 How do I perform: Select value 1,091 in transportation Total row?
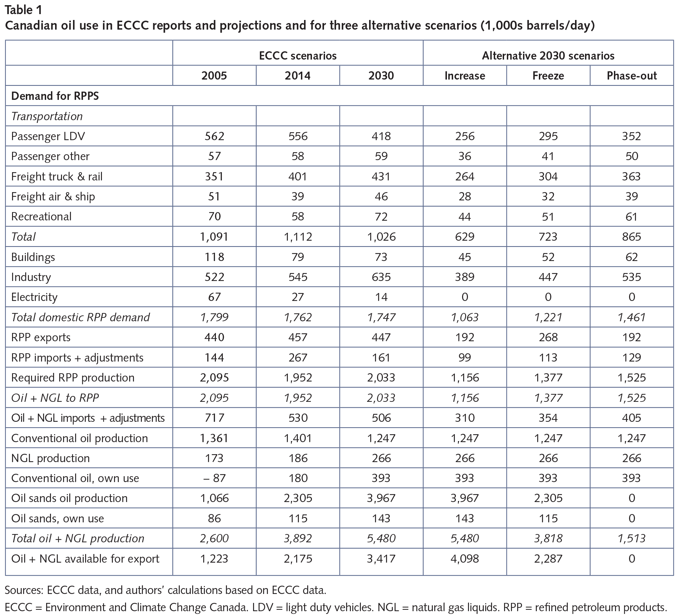(x=214, y=237)
